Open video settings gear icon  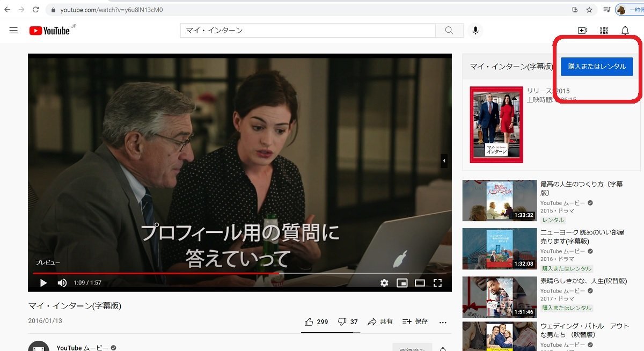[x=384, y=283]
